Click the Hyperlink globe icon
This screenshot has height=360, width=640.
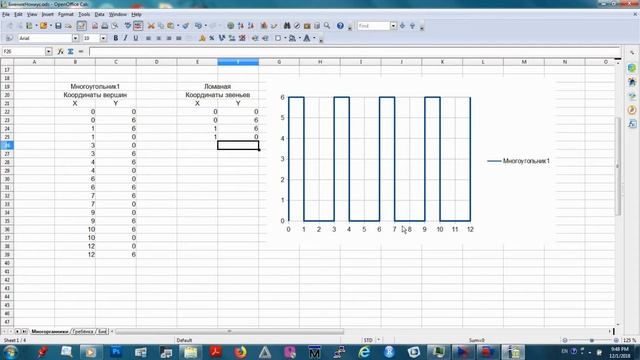coord(231,26)
